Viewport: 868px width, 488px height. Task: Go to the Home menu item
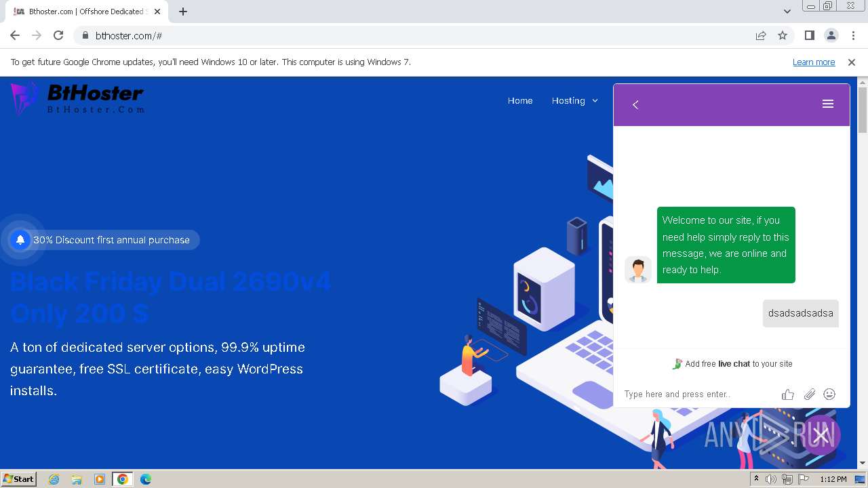520,100
